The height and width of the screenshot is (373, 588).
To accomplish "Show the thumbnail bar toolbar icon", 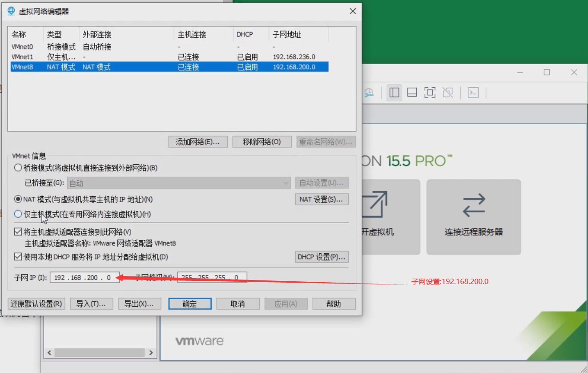I will coord(412,92).
